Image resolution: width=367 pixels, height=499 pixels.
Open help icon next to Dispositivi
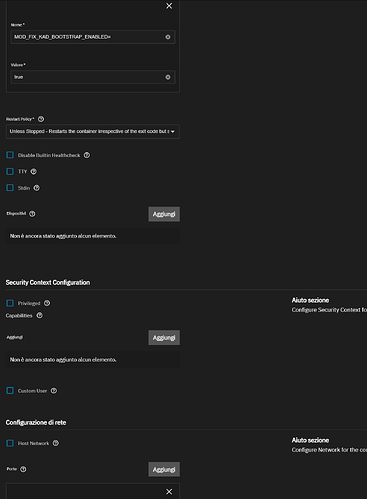(x=32, y=214)
